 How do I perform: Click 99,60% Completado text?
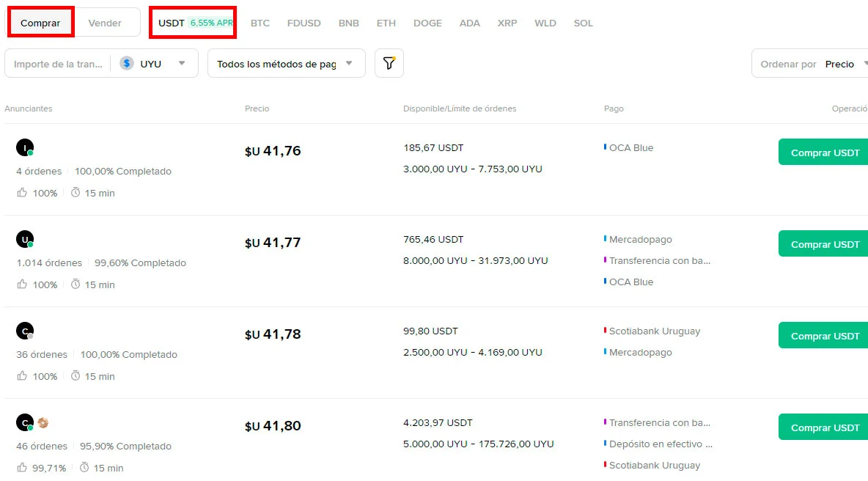(140, 262)
